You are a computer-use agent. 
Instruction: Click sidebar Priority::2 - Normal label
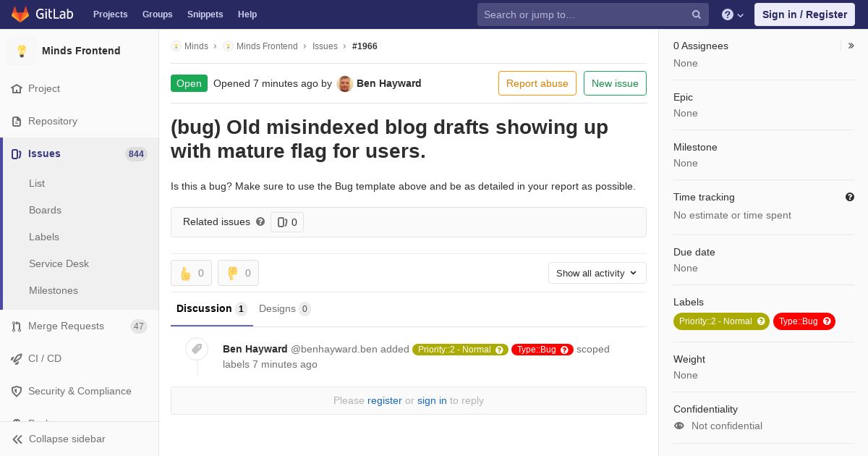tap(721, 321)
